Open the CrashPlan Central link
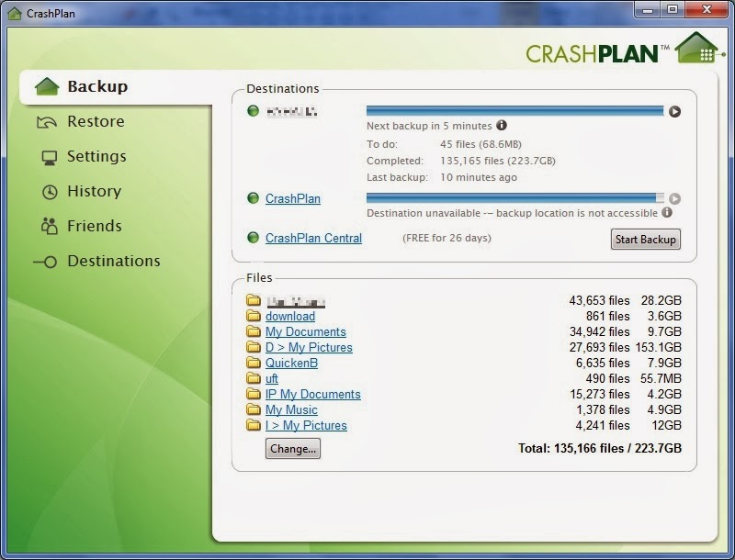The width and height of the screenshot is (735, 560). tap(313, 238)
